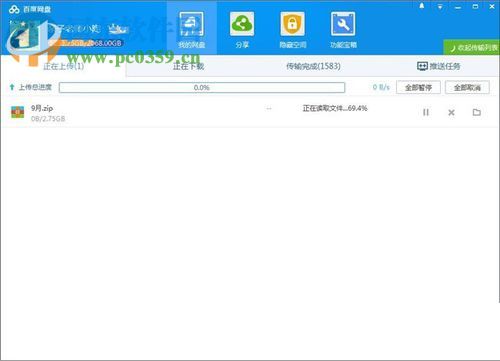Viewport: 500px width, 361px height.
Task: Open 我的网盘 section icon
Action: point(191,24)
